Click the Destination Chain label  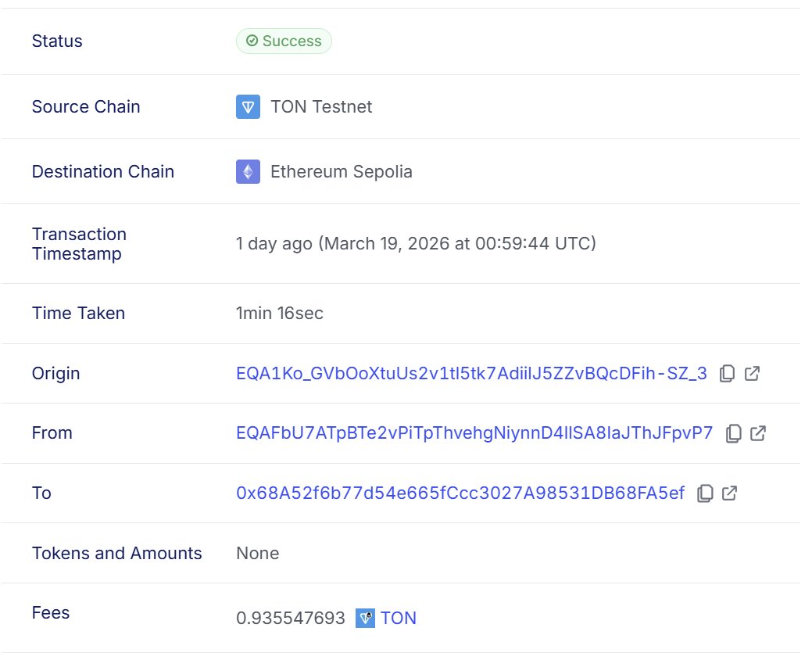point(103,171)
